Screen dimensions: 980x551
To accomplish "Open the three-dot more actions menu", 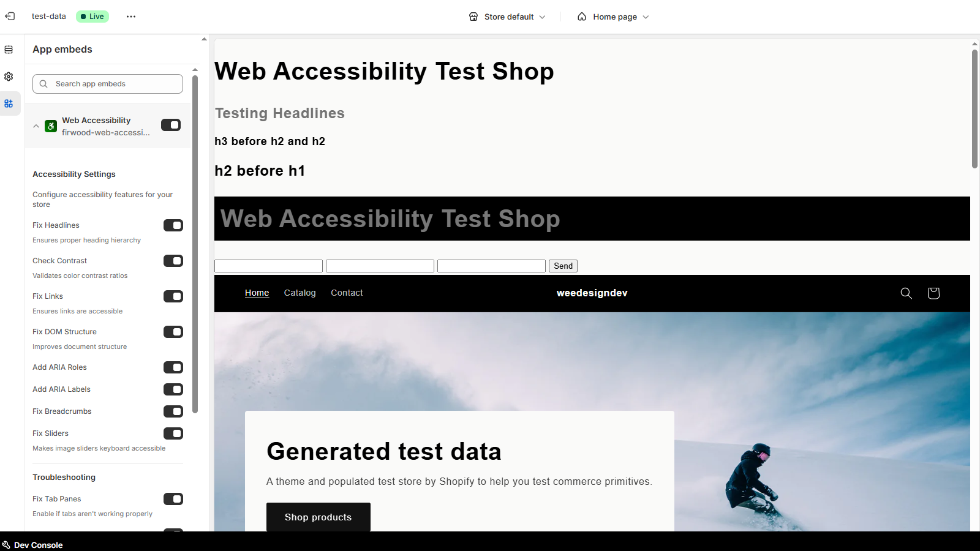I will [131, 17].
